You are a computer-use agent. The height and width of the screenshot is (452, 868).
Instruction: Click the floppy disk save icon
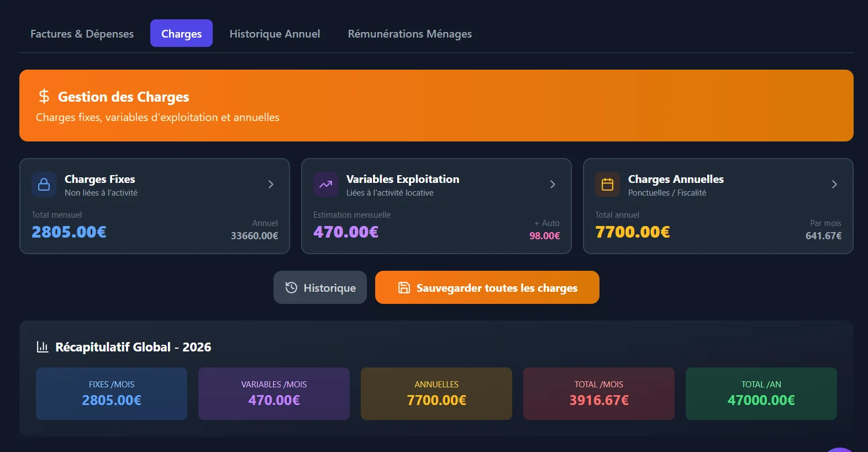click(x=404, y=287)
